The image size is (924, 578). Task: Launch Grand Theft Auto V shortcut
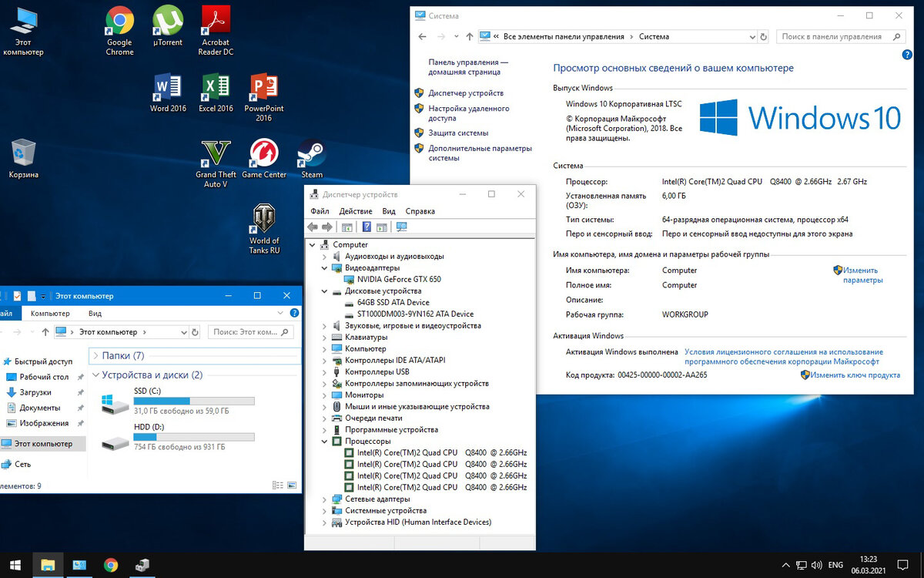pyautogui.click(x=216, y=163)
